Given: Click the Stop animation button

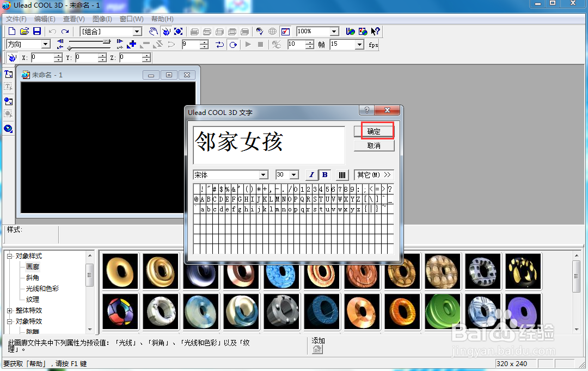Looking at the screenshot, I should 261,45.
